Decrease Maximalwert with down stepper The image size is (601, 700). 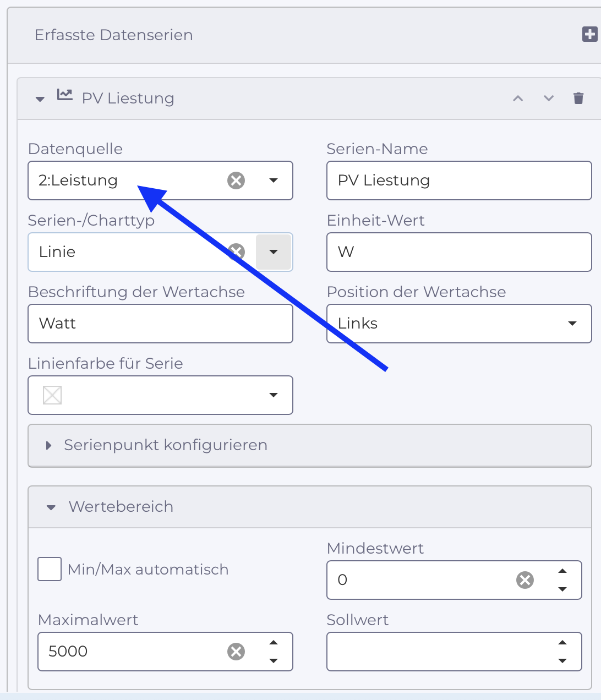click(274, 661)
